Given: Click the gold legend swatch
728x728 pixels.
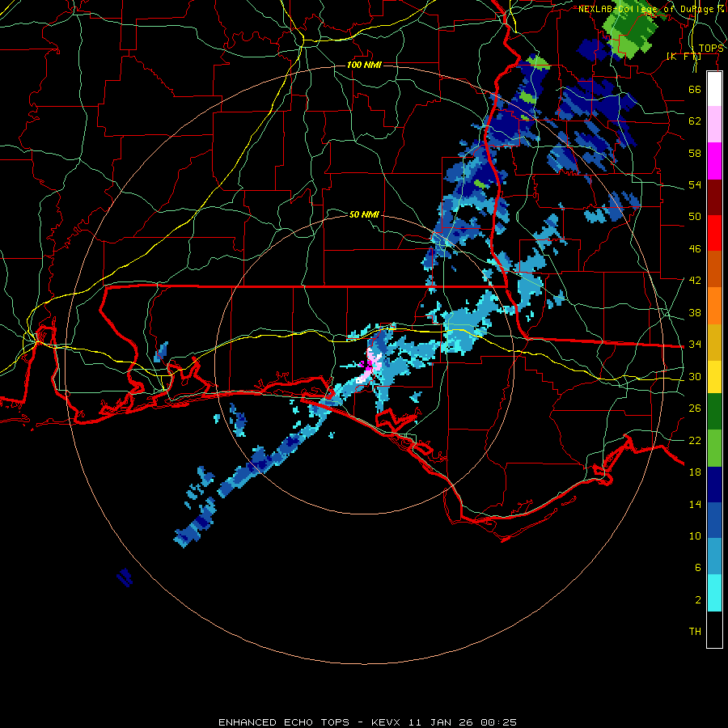Looking at the screenshot, I should tap(714, 342).
